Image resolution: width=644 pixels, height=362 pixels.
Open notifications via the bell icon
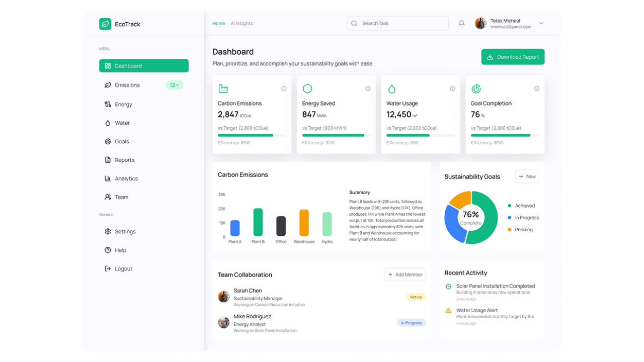(x=461, y=23)
